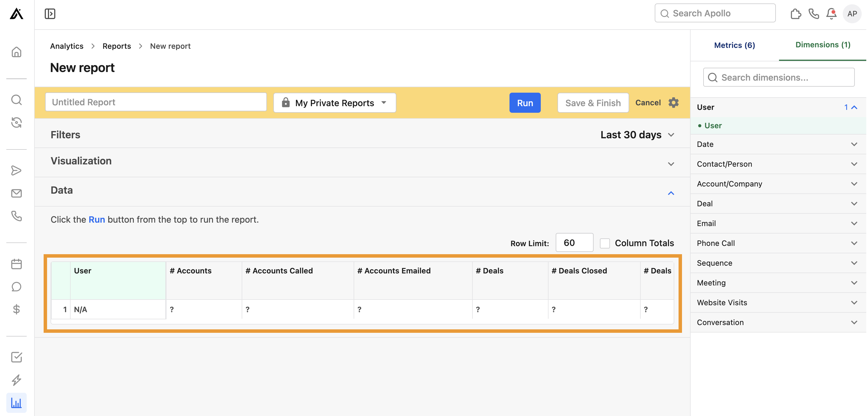The width and height of the screenshot is (868, 416).
Task: Select the Sequences send icon
Action: [x=16, y=170]
